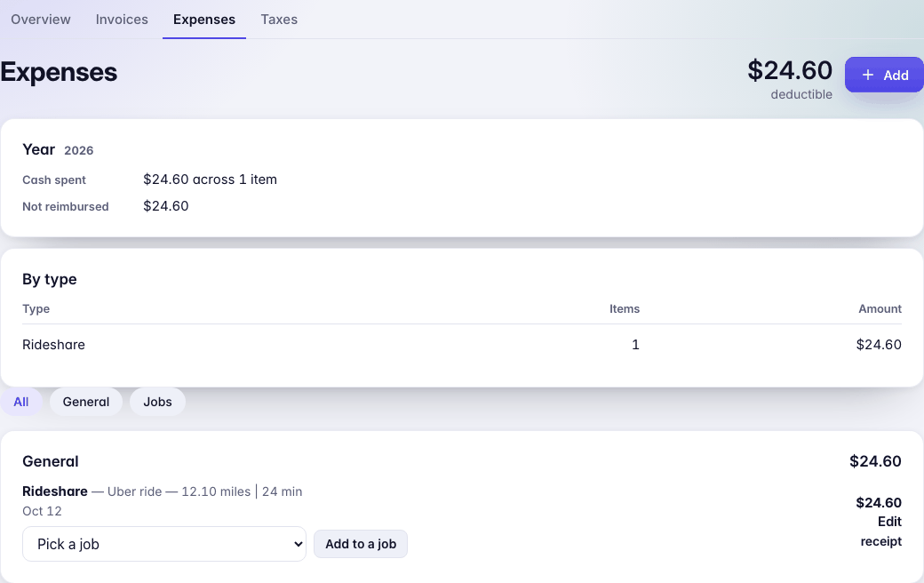Filter expenses by Jobs

157,402
